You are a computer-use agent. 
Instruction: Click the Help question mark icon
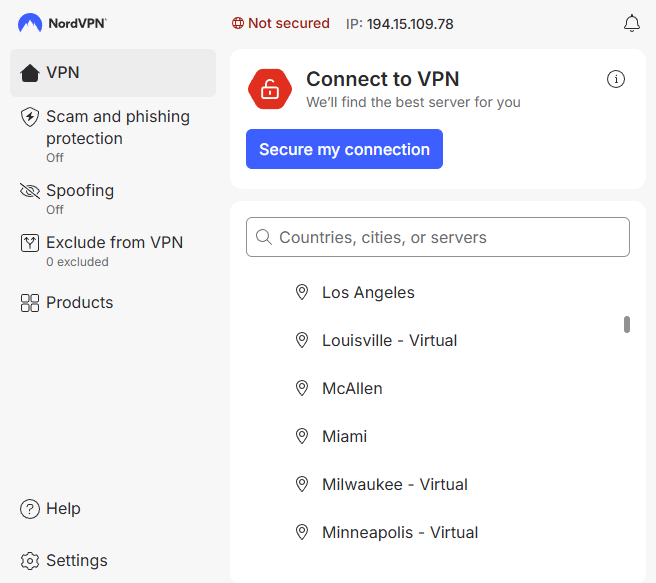(30, 509)
